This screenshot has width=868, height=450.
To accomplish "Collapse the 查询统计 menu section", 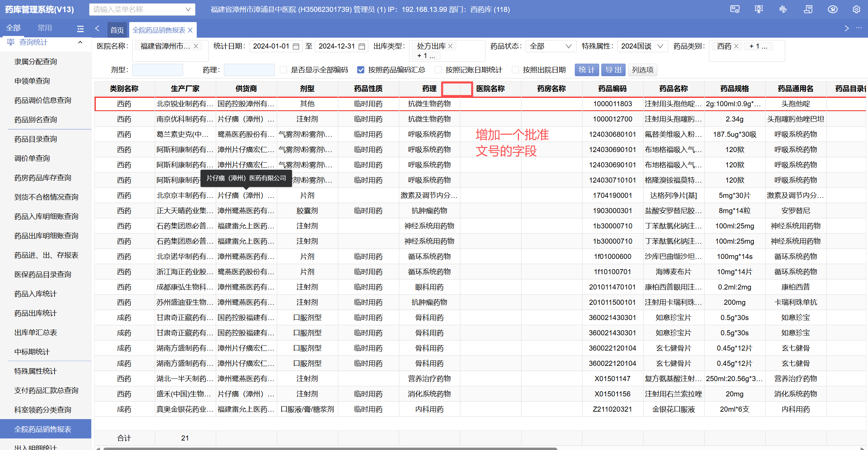I will click(x=80, y=42).
